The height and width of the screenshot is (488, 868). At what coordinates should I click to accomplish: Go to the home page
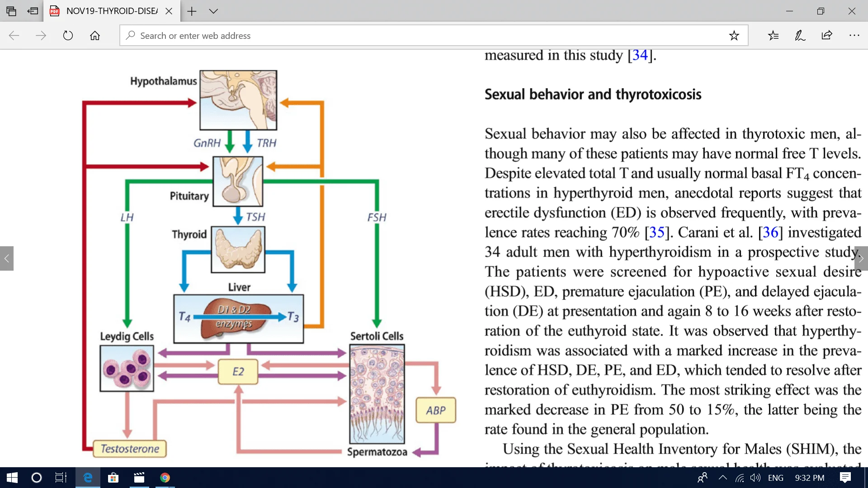tap(94, 35)
